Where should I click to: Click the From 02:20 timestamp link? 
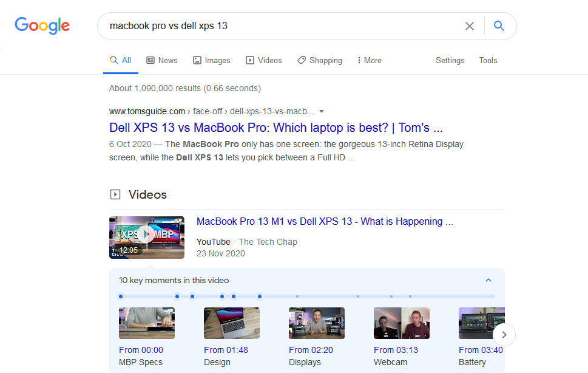coord(311,350)
